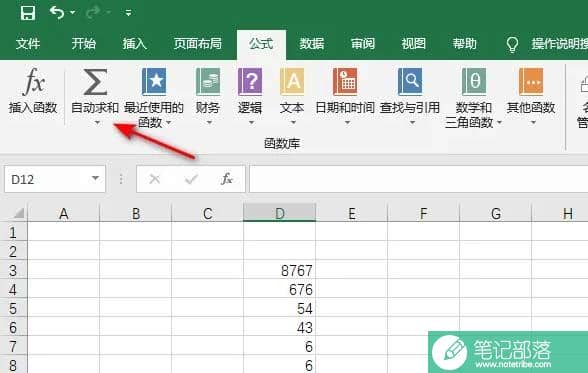Select row 4 header
This screenshot has height=373, width=588.
click(14, 289)
